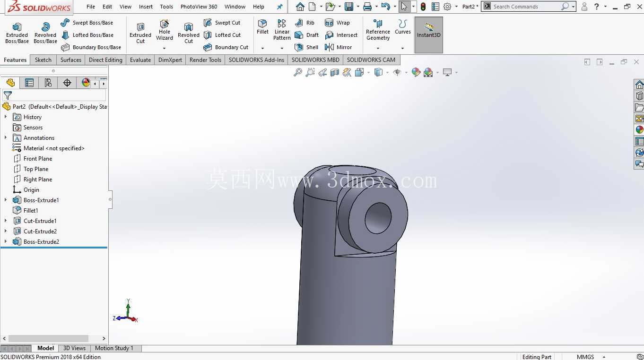Click the feature tree filter field
The width and height of the screenshot is (644, 360).
click(x=54, y=95)
